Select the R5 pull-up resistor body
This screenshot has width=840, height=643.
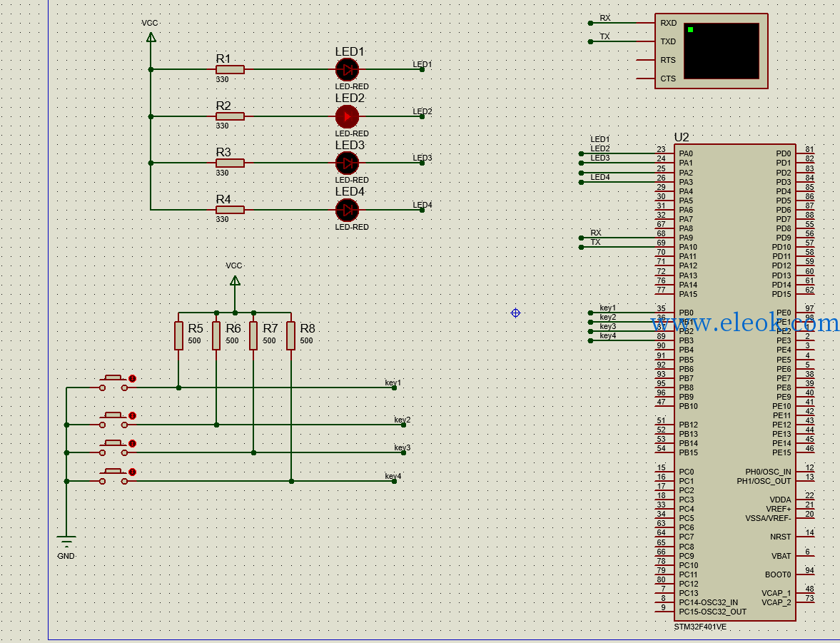pos(179,335)
